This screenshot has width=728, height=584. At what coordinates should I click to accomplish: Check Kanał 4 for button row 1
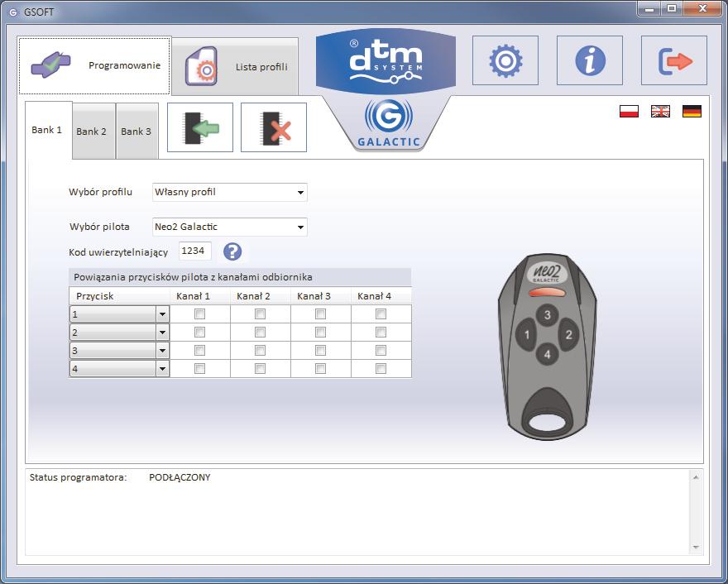[x=381, y=314]
